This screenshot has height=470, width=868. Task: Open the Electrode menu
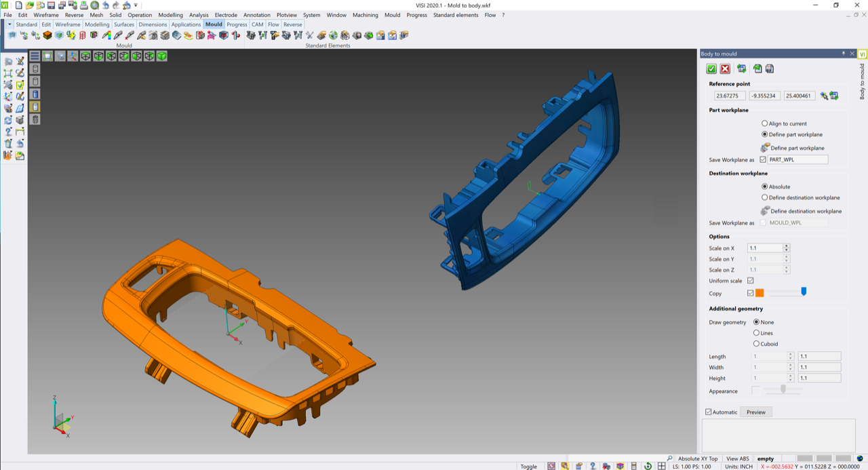click(226, 15)
